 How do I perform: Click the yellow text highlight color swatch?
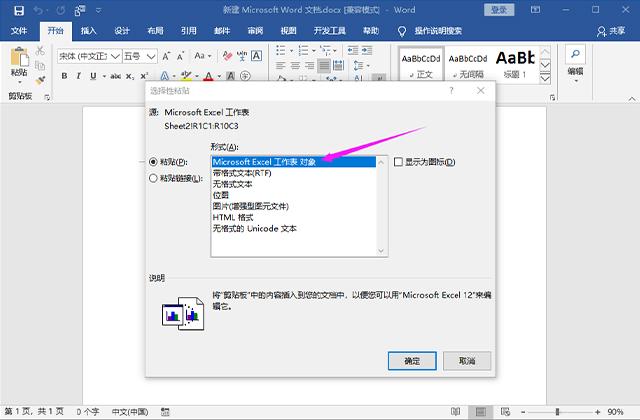186,76
